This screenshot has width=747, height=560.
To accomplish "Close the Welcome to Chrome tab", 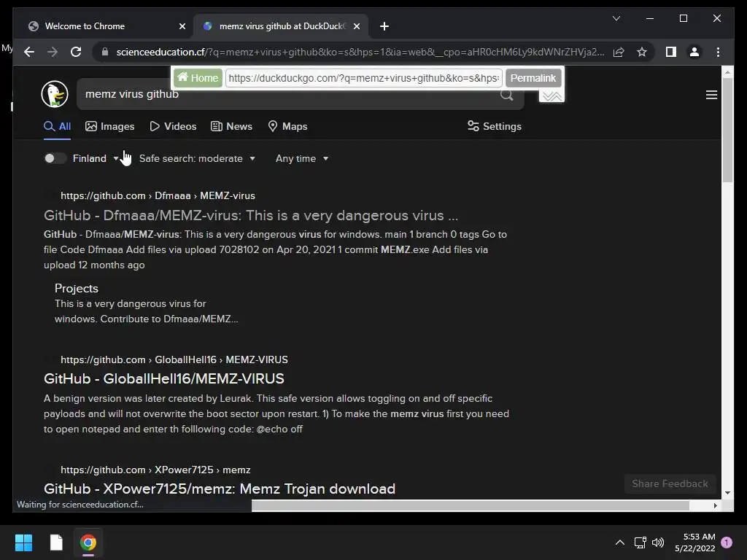I will point(182,26).
